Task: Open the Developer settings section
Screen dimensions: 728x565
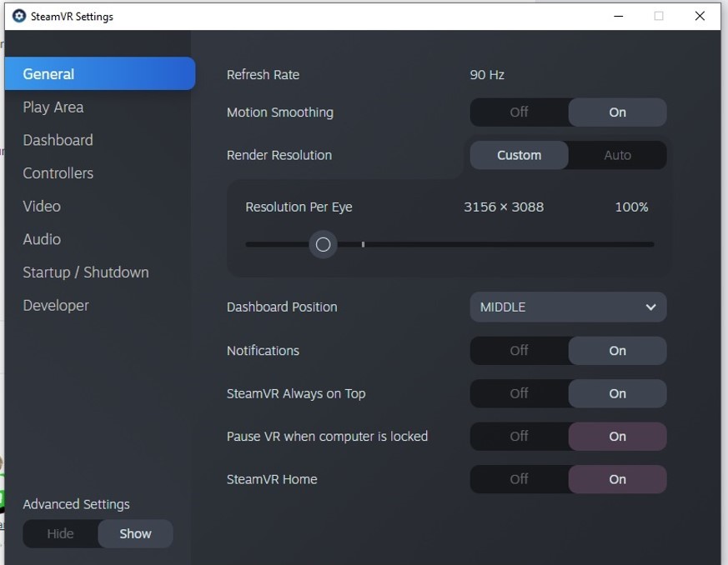Action: (56, 305)
